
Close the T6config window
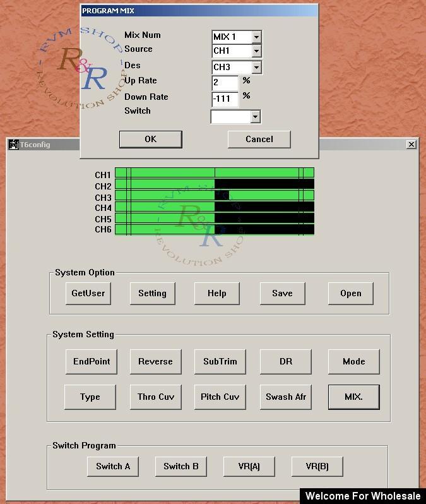click(411, 145)
